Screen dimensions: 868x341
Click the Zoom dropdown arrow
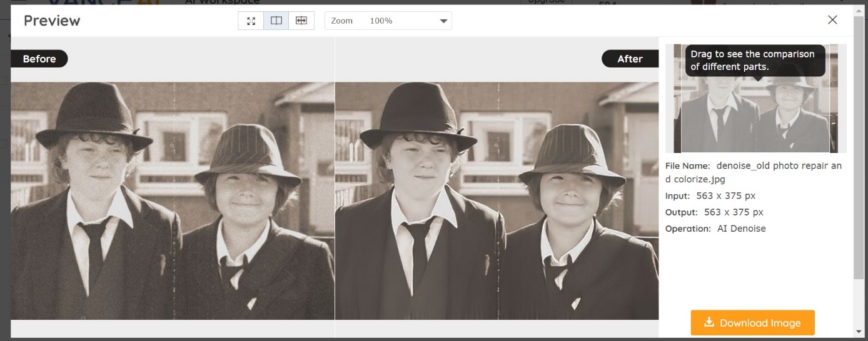tap(443, 21)
